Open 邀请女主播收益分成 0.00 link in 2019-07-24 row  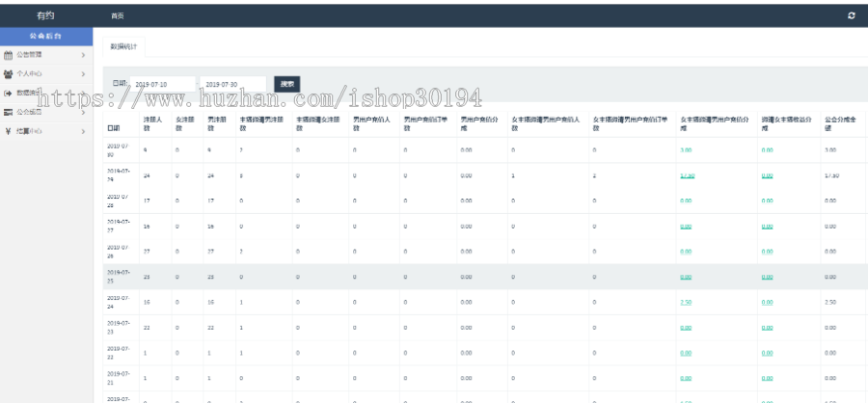point(768,303)
